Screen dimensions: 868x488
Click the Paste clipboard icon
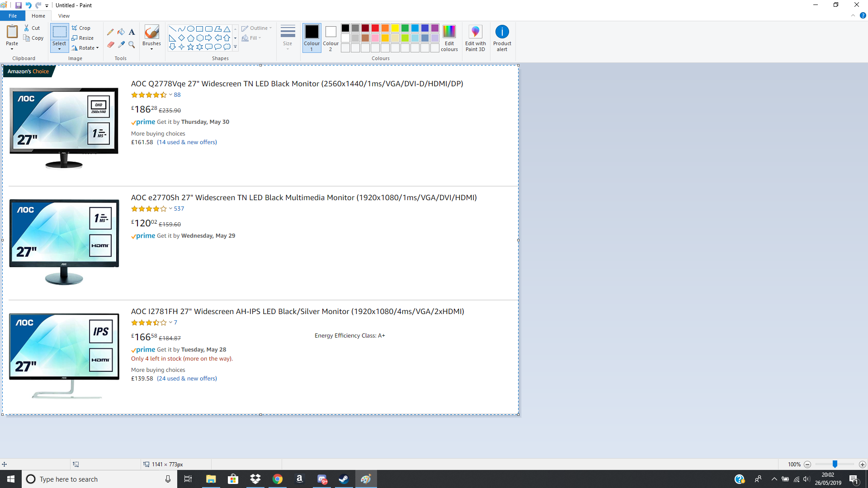(x=12, y=32)
